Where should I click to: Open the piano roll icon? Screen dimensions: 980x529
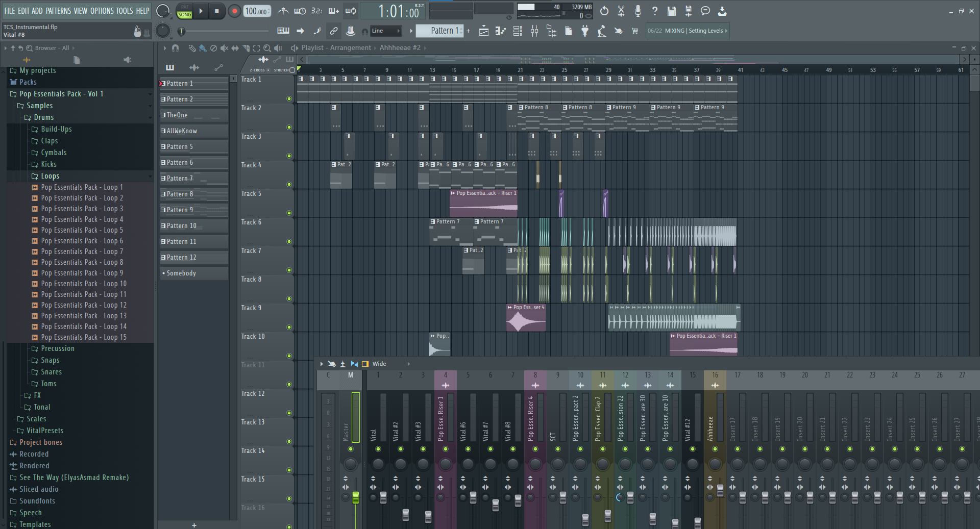pos(500,31)
